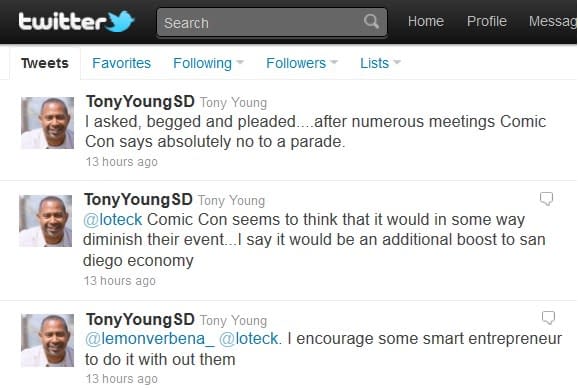Open the avatar on the parade tweet

(47, 123)
